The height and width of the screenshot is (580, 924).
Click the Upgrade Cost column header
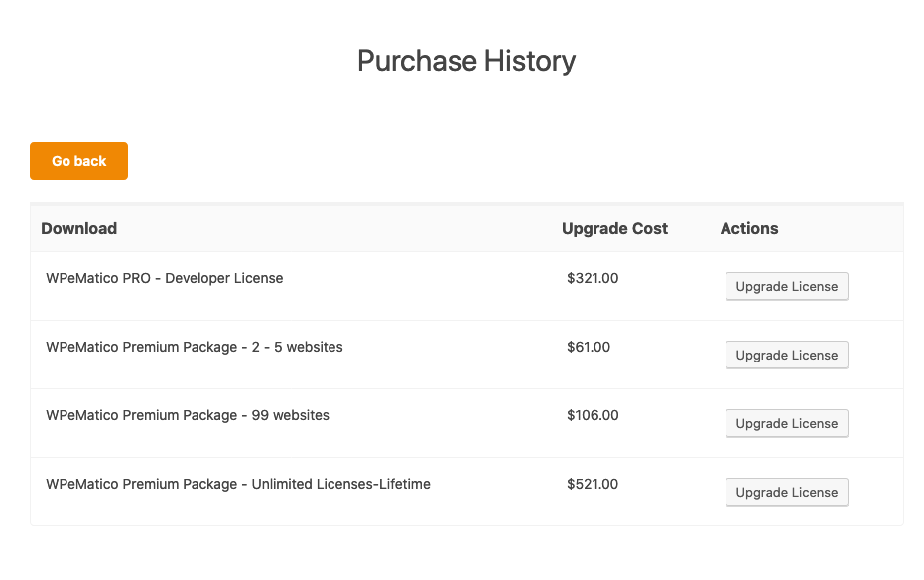pos(614,228)
